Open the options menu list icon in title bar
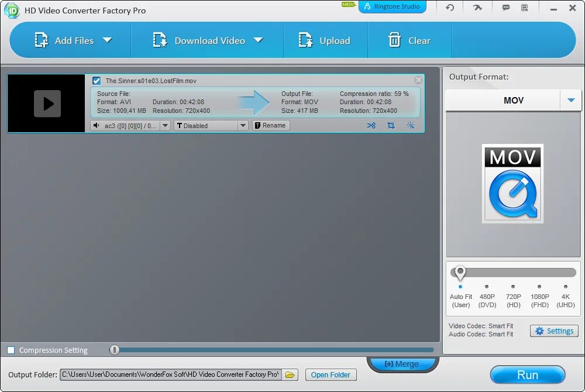585x392 pixels. click(x=525, y=8)
